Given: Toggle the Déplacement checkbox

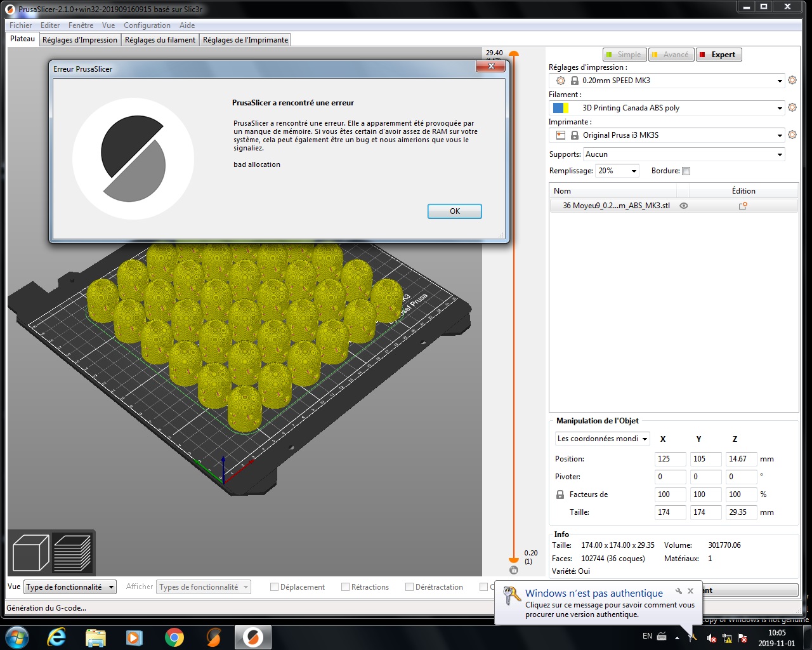Looking at the screenshot, I should pyautogui.click(x=275, y=587).
